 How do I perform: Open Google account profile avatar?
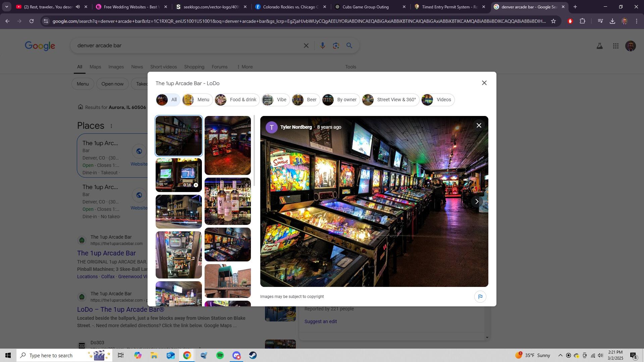click(631, 46)
